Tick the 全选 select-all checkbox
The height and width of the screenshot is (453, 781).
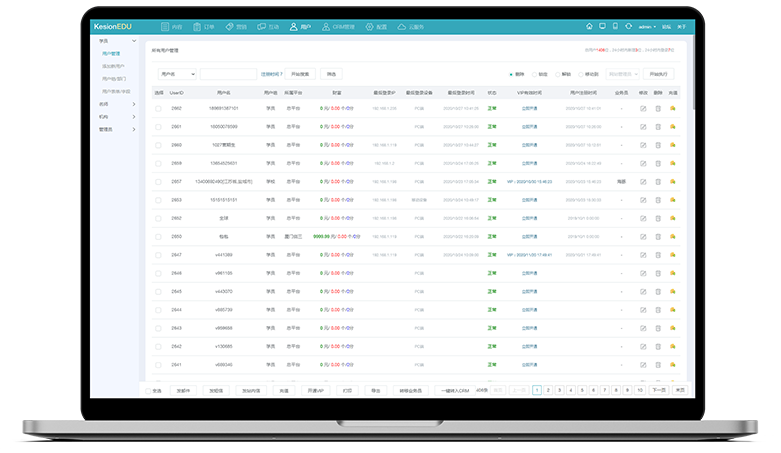(148, 391)
